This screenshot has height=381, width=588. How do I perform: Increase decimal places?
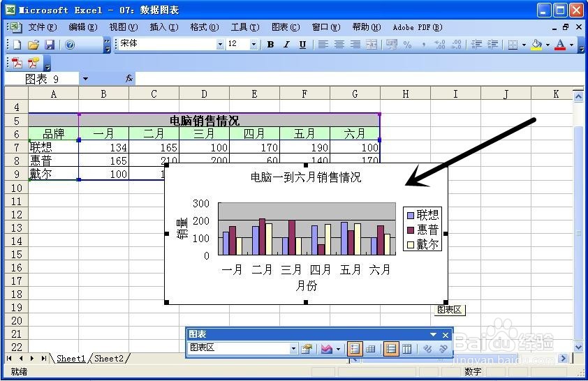(x=440, y=45)
